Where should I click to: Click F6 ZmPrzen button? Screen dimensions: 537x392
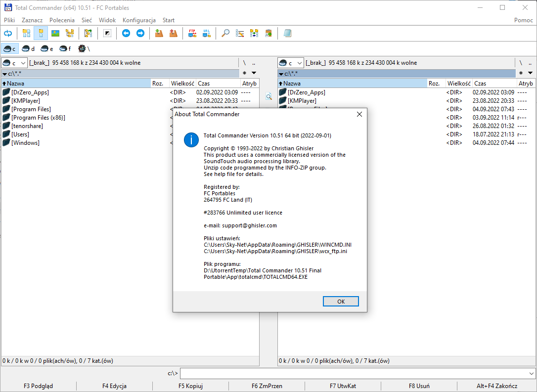[267, 386]
